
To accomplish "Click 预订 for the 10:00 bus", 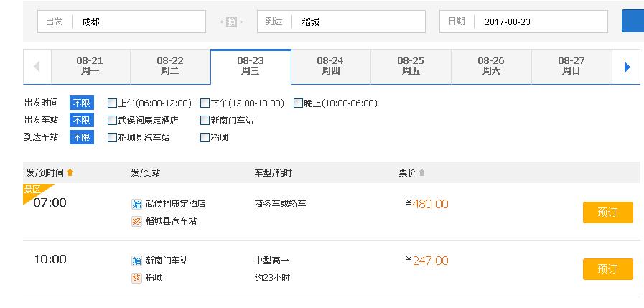I will coord(608,269).
